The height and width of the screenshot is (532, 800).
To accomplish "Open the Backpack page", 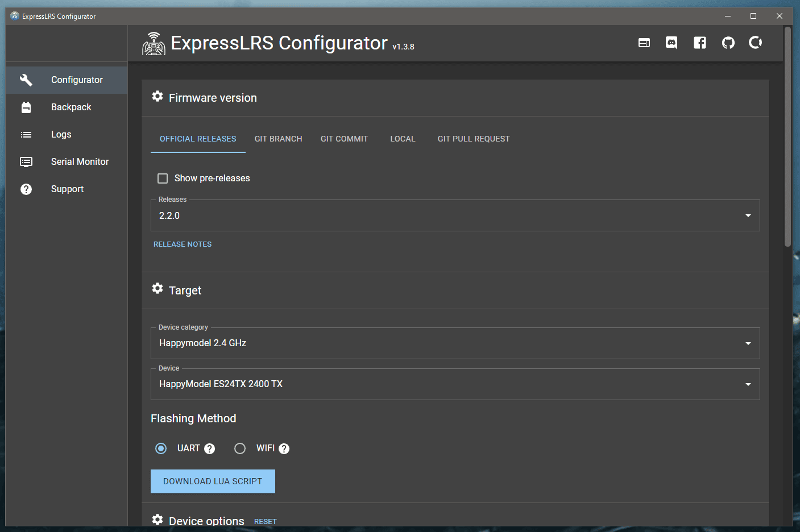I will pyautogui.click(x=67, y=107).
